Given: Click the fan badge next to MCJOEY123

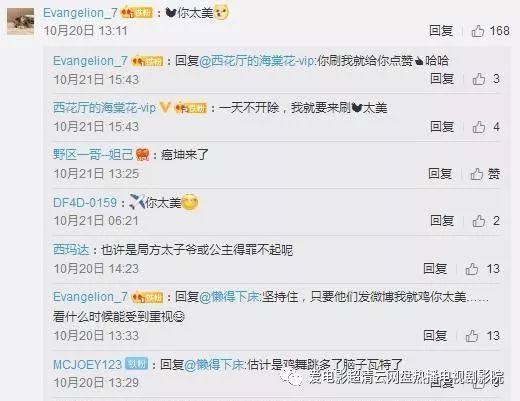Looking at the screenshot, I should pyautogui.click(x=136, y=364).
